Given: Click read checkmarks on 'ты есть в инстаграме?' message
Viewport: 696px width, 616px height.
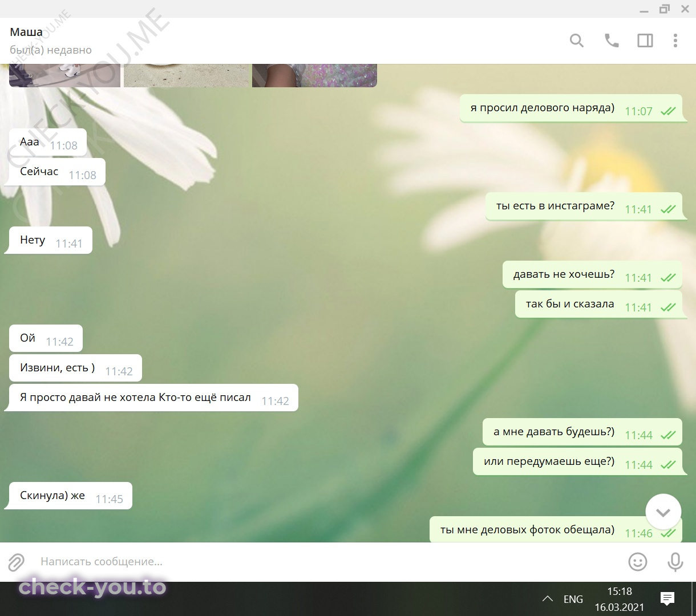Looking at the screenshot, I should (x=668, y=209).
